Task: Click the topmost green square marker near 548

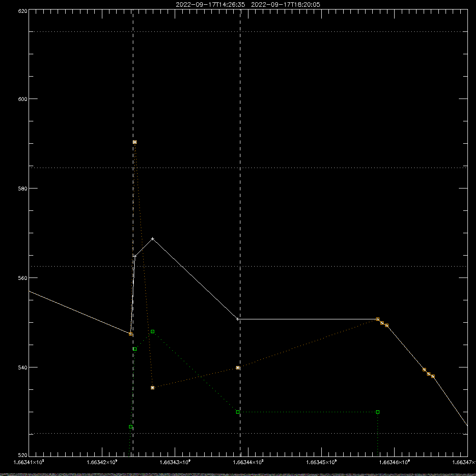Action: point(153,331)
